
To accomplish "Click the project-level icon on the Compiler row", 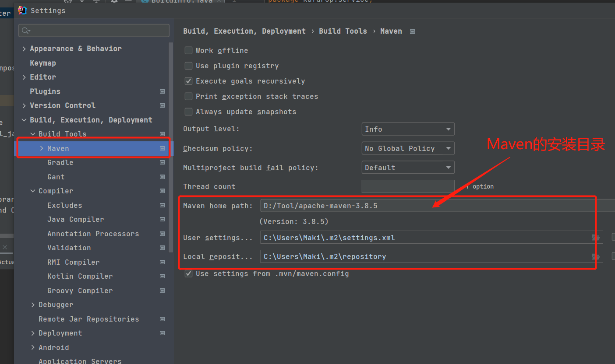I will point(163,191).
